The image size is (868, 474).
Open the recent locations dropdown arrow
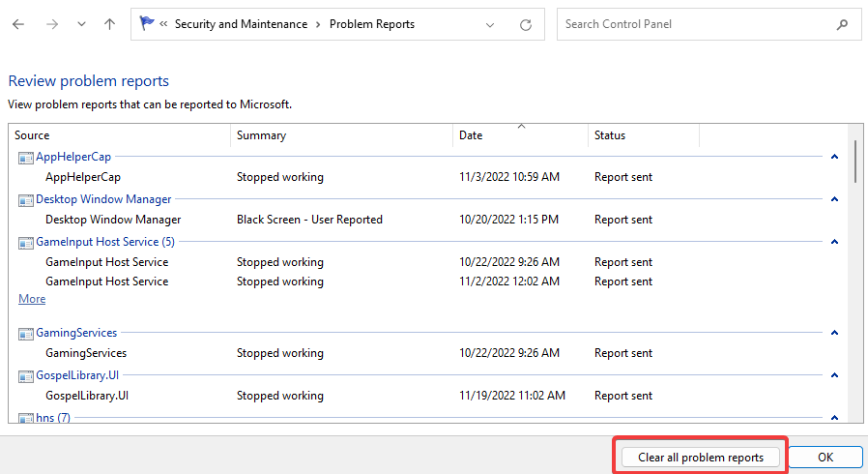80,24
